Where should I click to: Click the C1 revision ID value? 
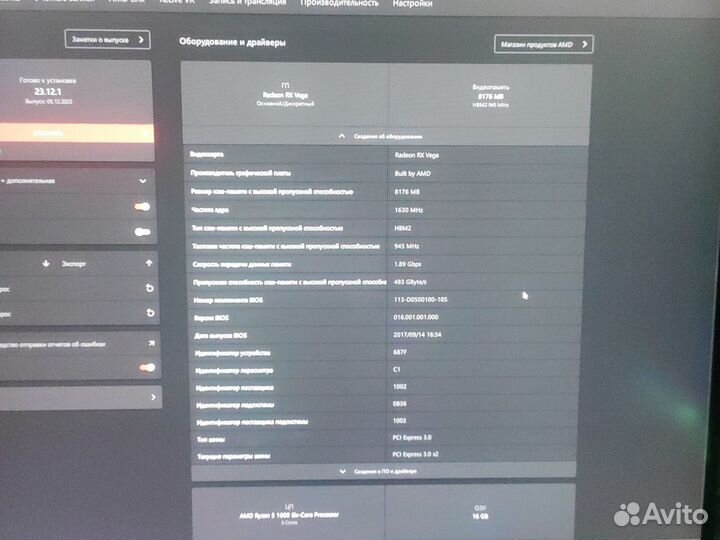(x=397, y=369)
